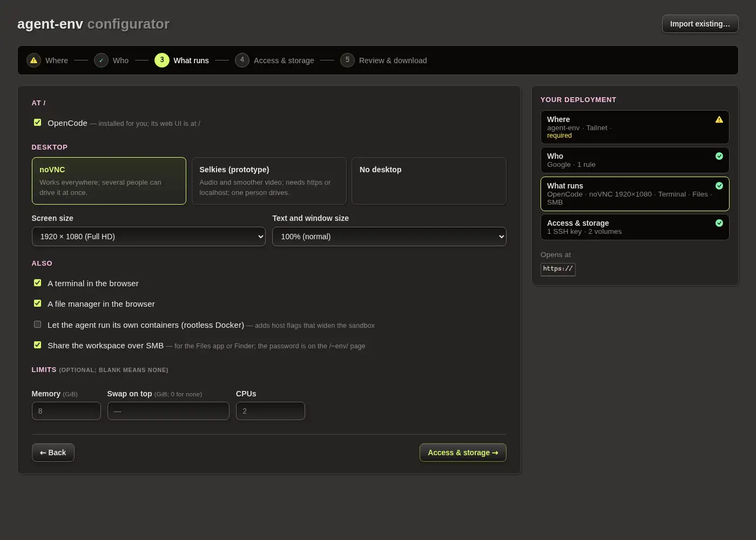This screenshot has width=756, height=540.
Task: Go to the Who step label
Action: (120, 60)
